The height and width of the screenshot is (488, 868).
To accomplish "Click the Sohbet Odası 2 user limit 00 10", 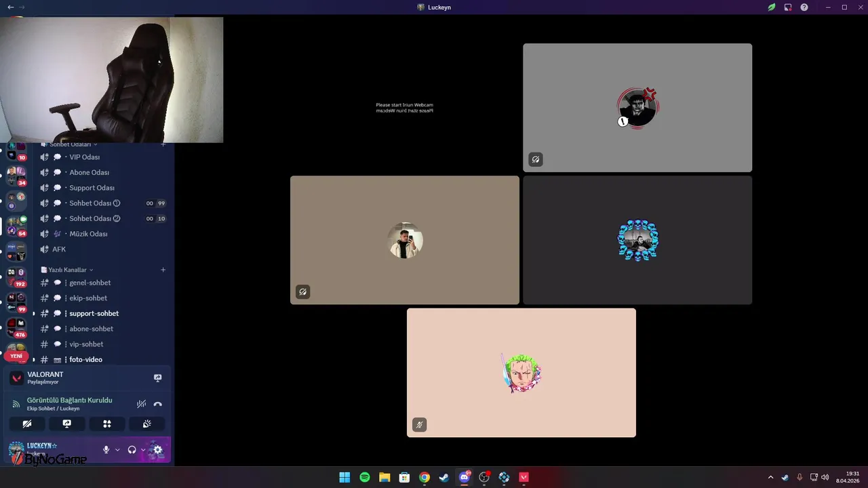I will 156,218.
